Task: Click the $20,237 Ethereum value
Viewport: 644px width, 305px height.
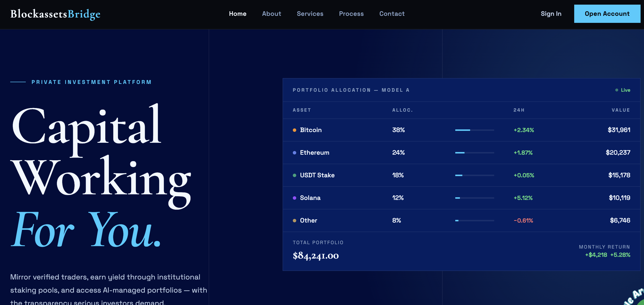Action: 618,153
